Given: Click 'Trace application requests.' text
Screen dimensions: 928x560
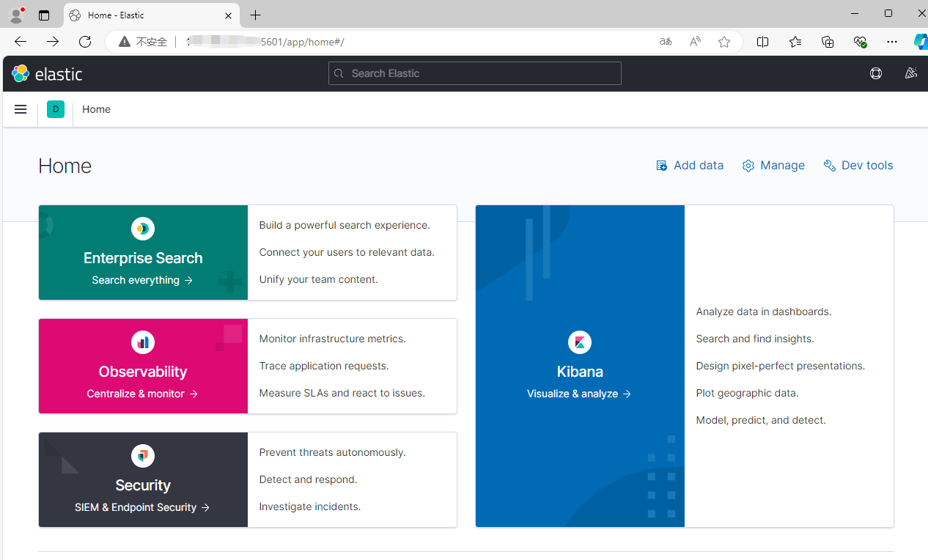Looking at the screenshot, I should coord(324,366).
